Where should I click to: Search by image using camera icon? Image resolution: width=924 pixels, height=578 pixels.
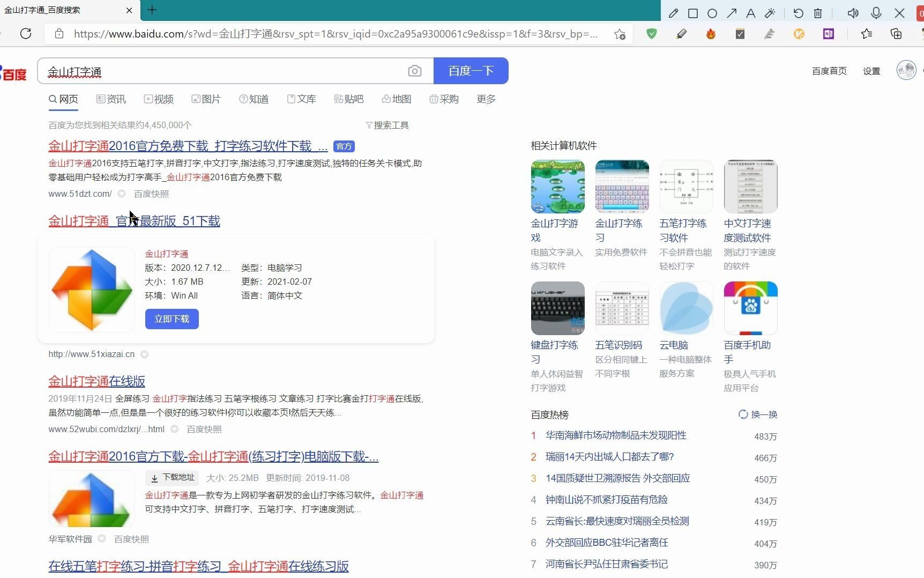point(414,71)
